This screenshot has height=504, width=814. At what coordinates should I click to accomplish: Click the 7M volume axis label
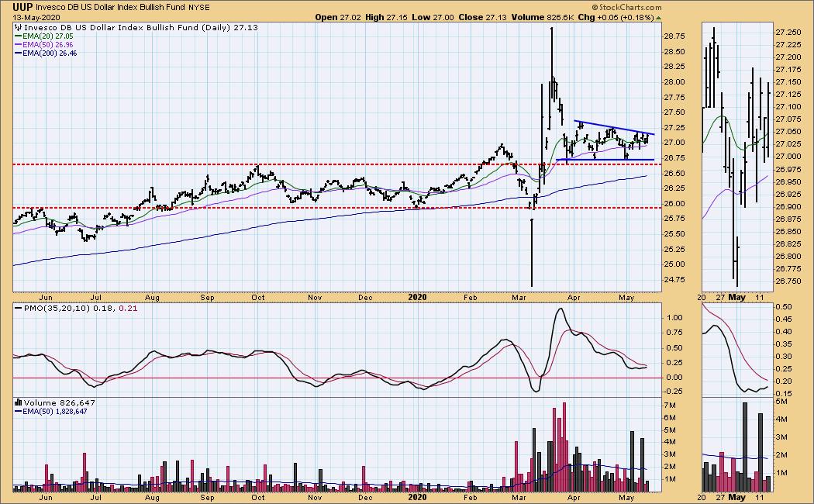coord(668,406)
